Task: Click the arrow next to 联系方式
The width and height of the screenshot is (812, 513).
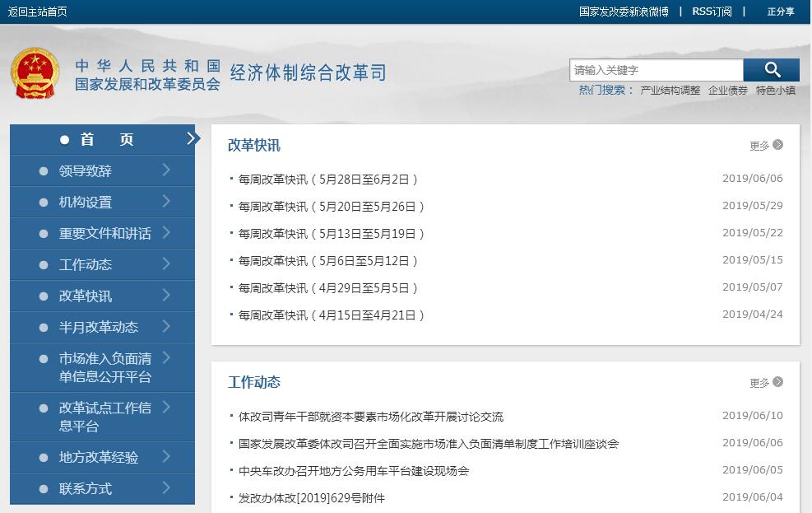Action: point(166,488)
